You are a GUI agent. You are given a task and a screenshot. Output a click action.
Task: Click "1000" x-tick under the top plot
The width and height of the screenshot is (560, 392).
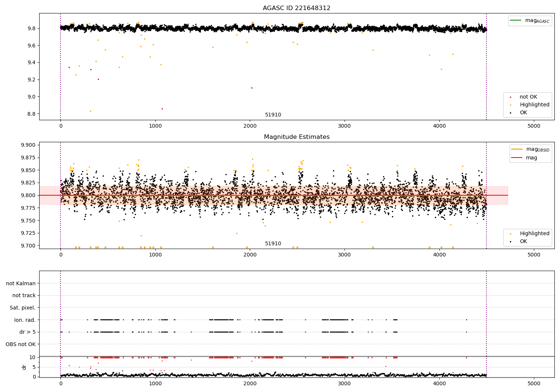click(155, 126)
